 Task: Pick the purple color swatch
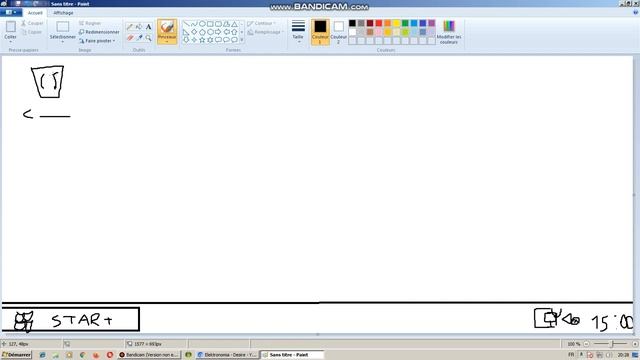[x=431, y=23]
